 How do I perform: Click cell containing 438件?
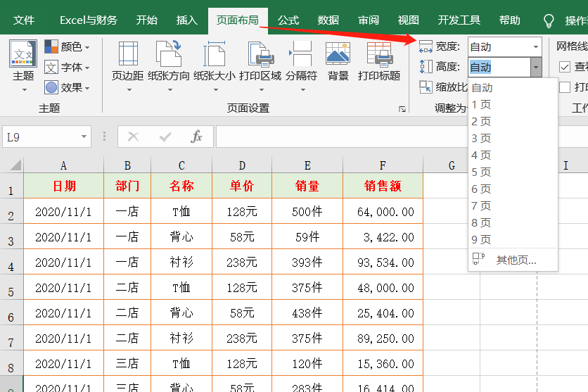pos(307,312)
